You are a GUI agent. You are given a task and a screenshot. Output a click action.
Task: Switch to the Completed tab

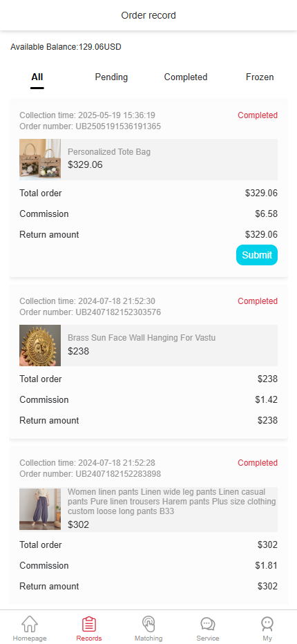coord(186,77)
